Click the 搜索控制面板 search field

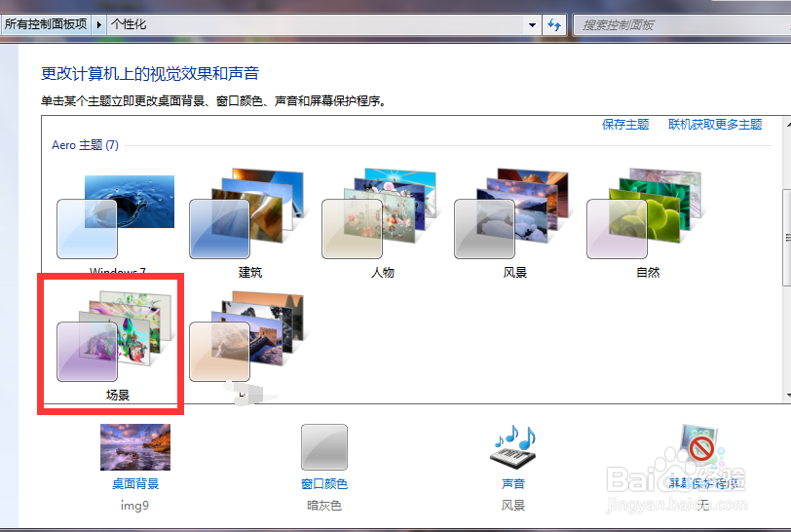click(682, 24)
